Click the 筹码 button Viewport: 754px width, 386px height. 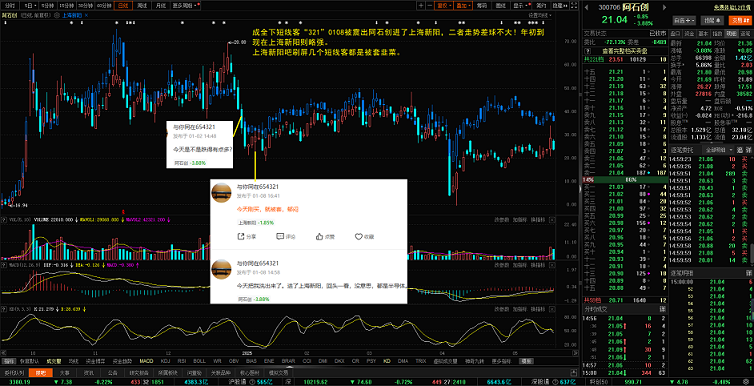click(x=482, y=5)
